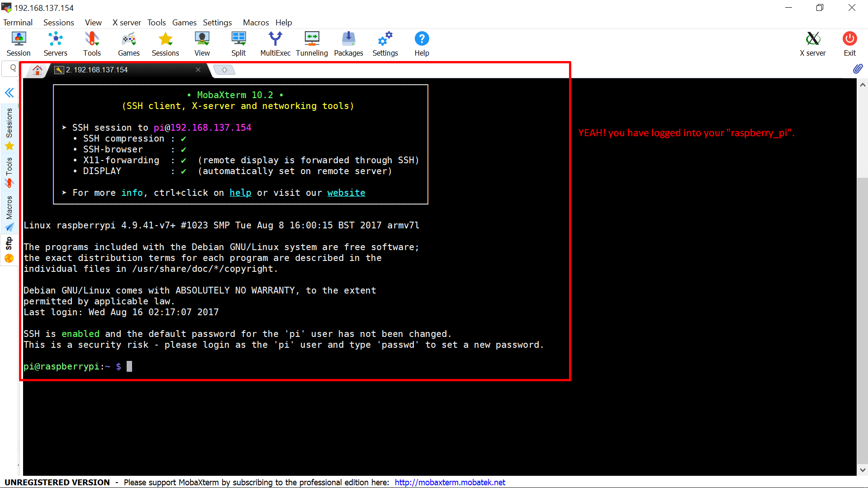Click the red Exit power icon

(x=849, y=44)
